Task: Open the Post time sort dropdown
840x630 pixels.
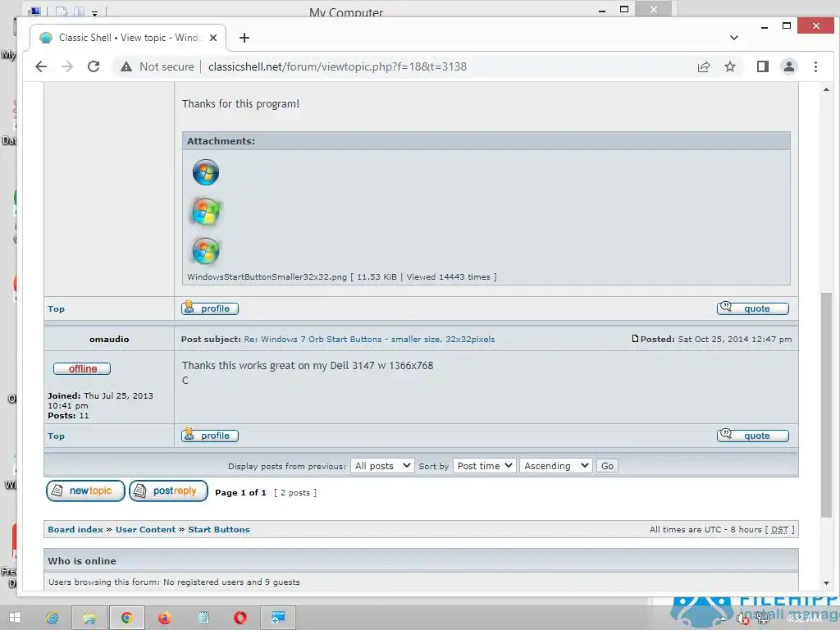Action: click(x=485, y=466)
